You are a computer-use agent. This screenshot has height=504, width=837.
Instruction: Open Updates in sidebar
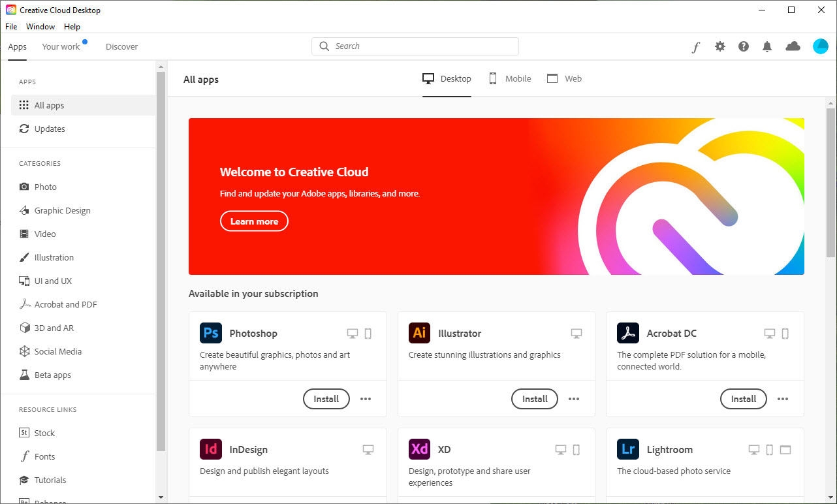point(83,129)
